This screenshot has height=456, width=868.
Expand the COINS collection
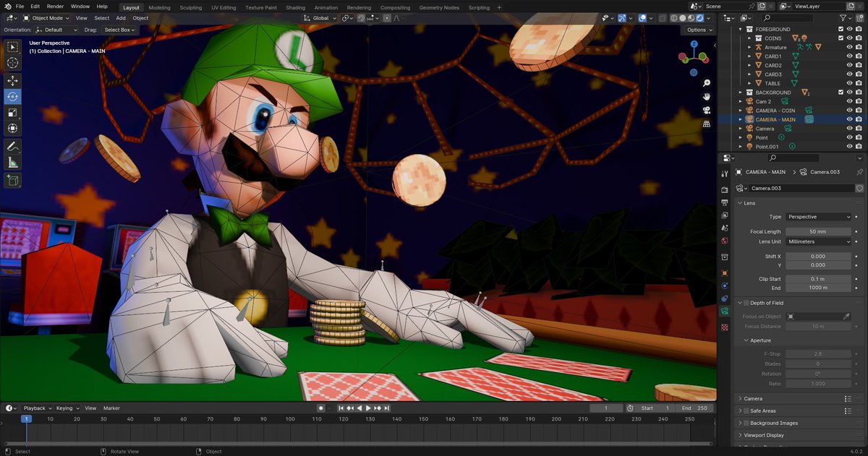749,38
